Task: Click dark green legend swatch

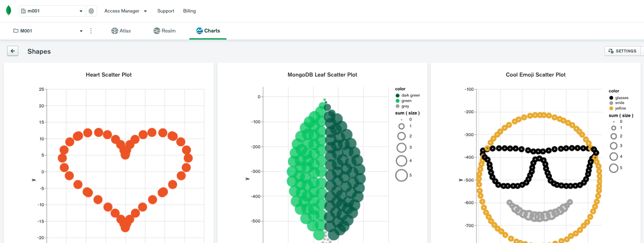Action: 398,95
